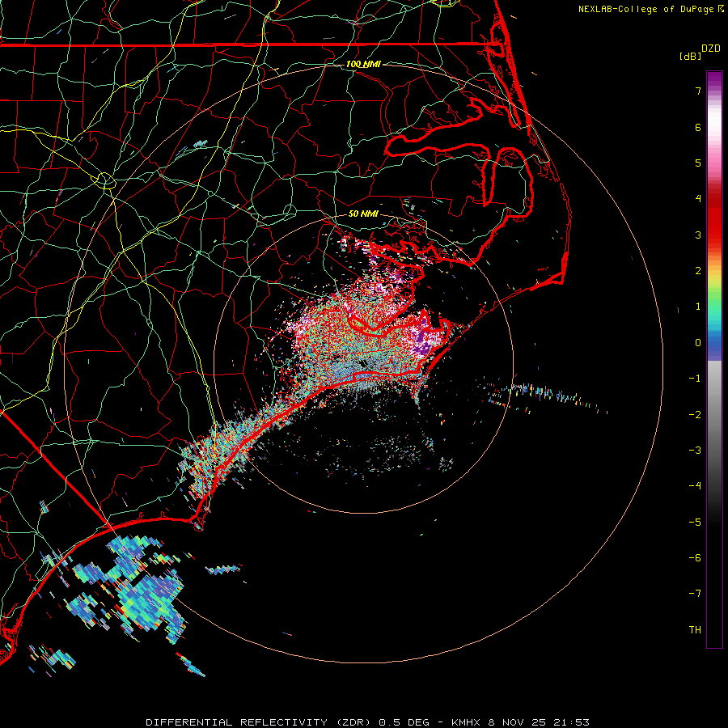The image size is (728, 728).
Task: Click scale value -4 on legend
Action: point(695,486)
